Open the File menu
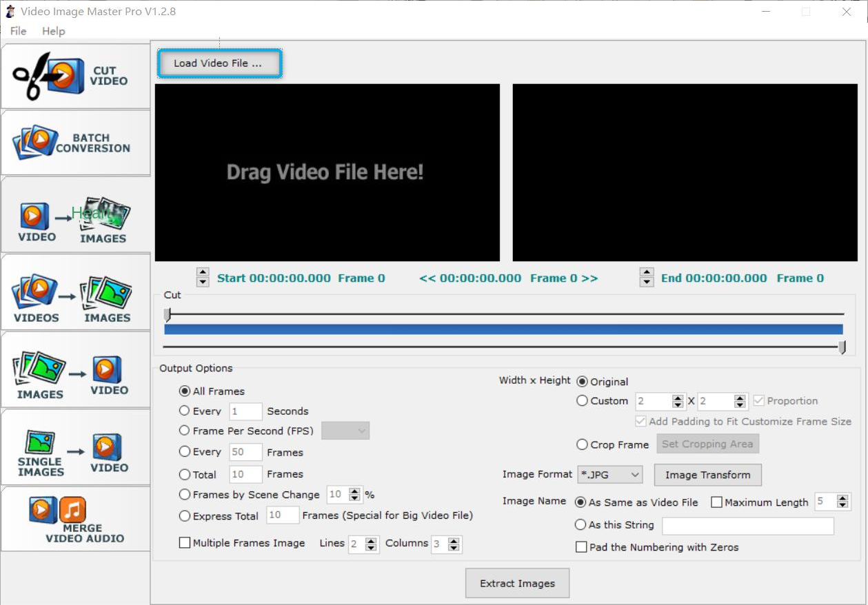868x605 pixels. tap(19, 31)
